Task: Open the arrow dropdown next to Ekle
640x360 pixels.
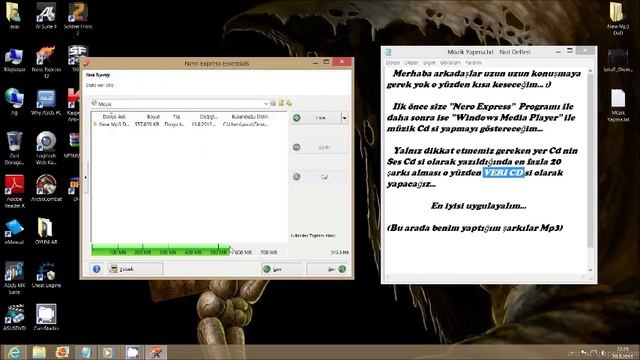Action: pos(344,118)
